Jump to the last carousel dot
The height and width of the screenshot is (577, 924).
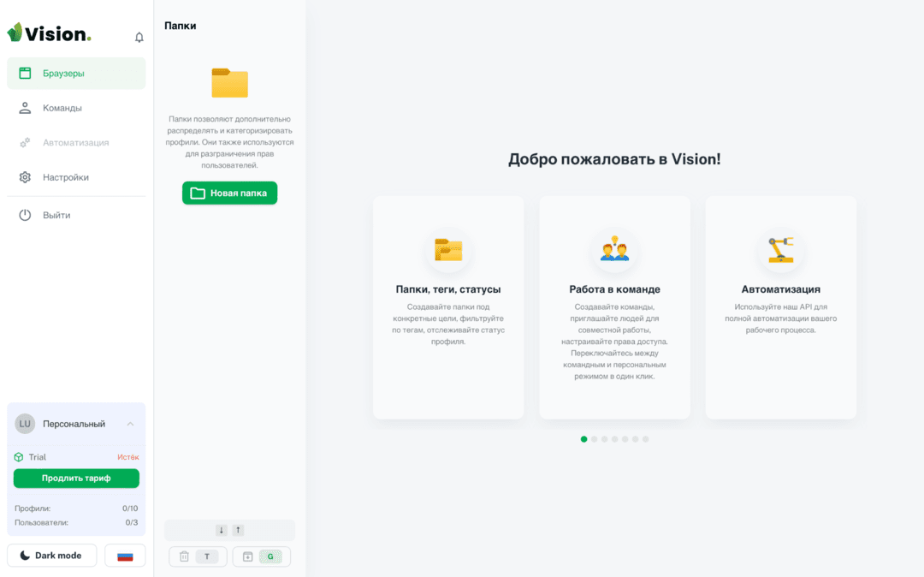646,439
